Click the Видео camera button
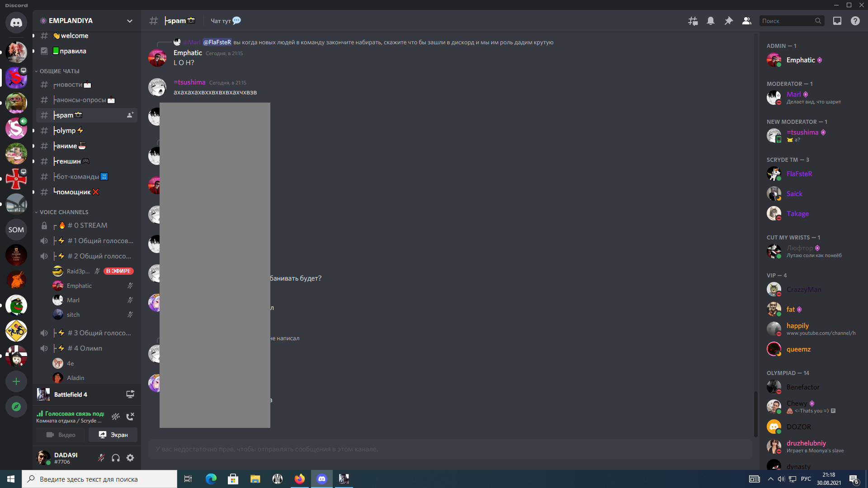 pyautogui.click(x=61, y=435)
